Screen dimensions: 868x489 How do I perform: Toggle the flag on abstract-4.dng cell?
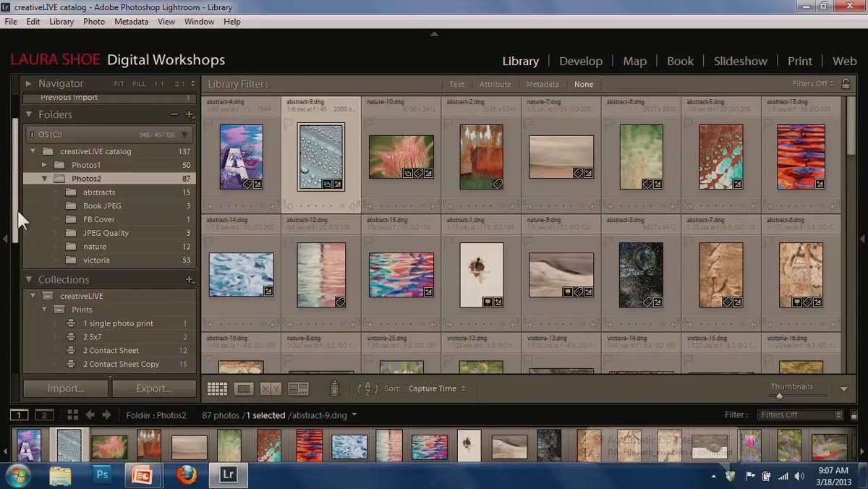pos(208,123)
